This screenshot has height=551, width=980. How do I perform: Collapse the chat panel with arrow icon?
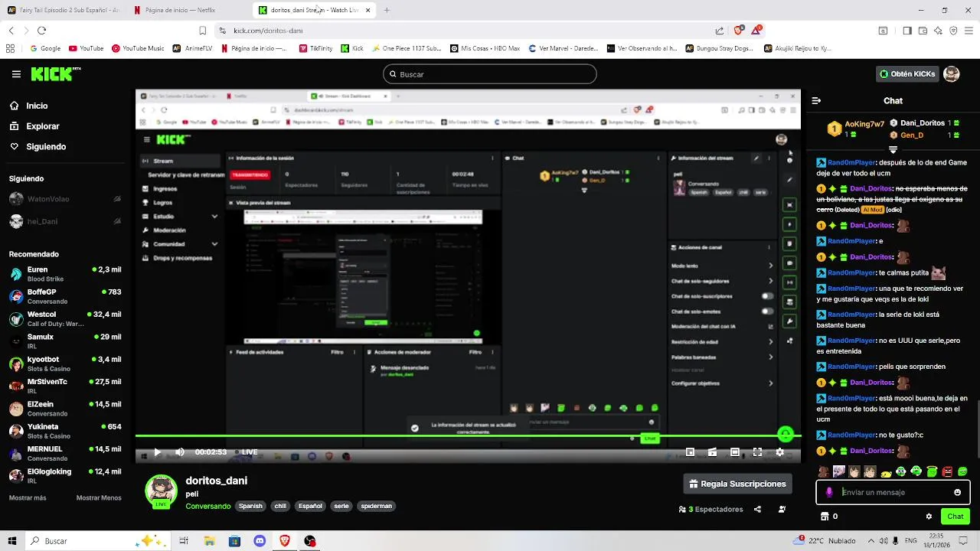coord(816,100)
